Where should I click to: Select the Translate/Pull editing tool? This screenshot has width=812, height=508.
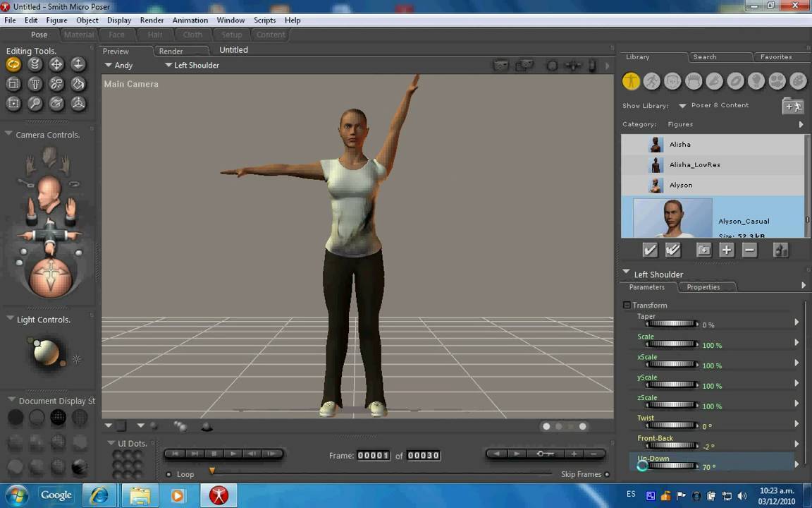point(56,64)
